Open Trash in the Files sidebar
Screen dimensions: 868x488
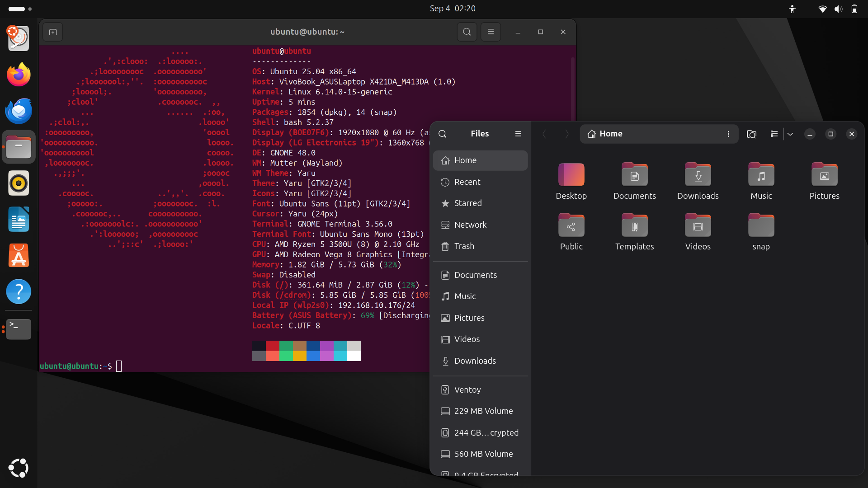(x=480, y=246)
